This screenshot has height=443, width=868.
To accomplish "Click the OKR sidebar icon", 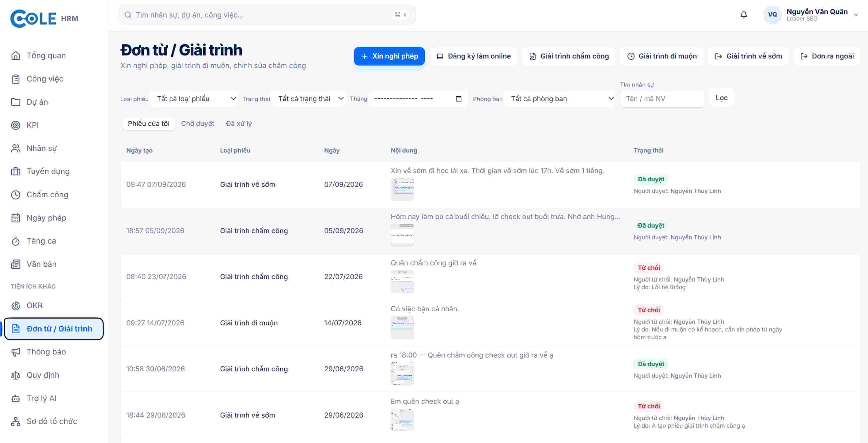I will pyautogui.click(x=16, y=305).
